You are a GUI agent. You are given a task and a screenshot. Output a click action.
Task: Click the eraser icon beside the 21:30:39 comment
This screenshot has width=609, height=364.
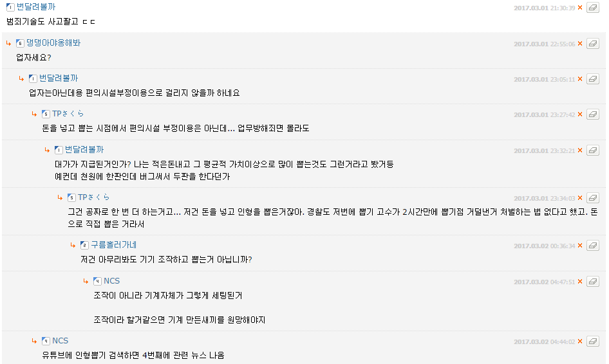point(593,8)
